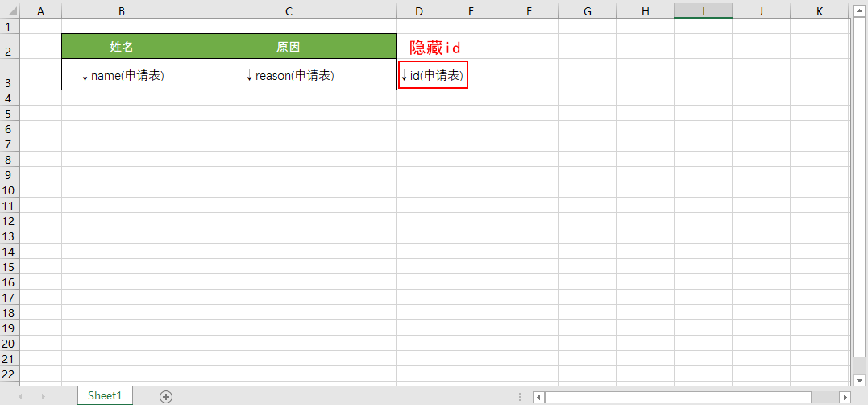Screen dimensions: 868x405
Task: Select column H header
Action: coord(645,10)
